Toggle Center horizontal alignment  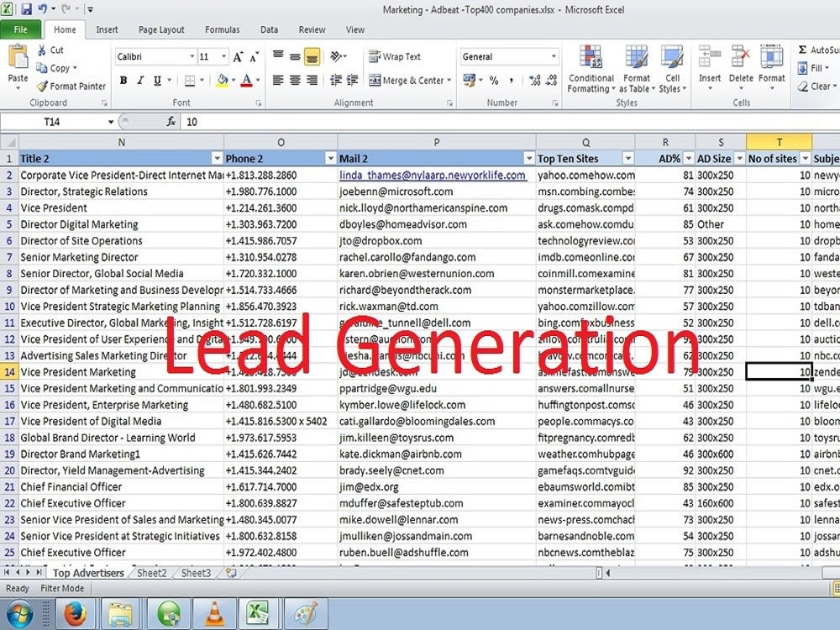tap(295, 81)
